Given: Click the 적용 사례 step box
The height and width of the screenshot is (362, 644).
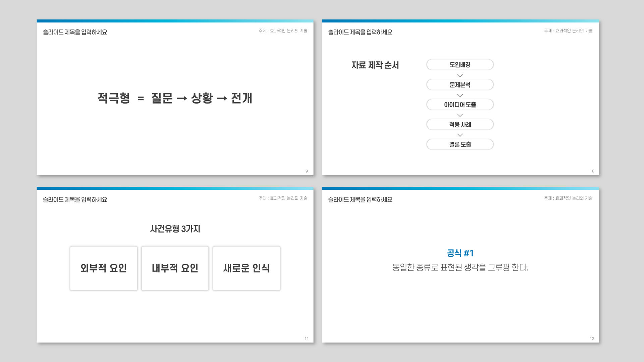Looking at the screenshot, I should tap(460, 125).
